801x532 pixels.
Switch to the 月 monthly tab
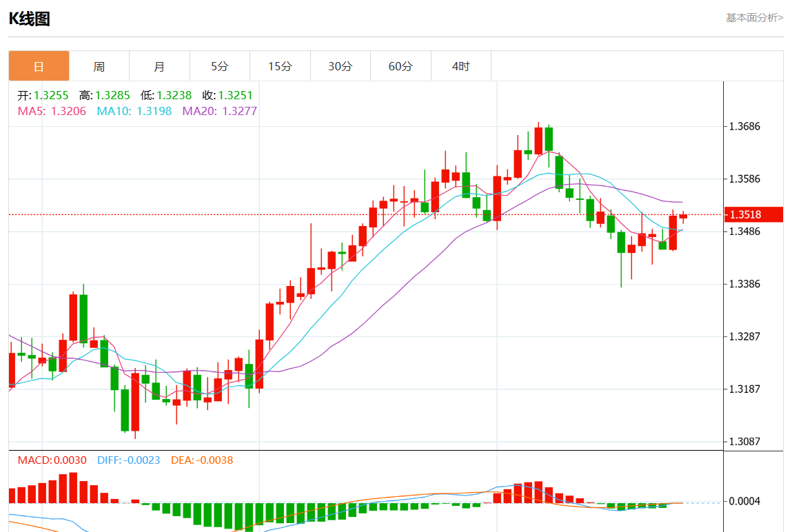tap(159, 66)
